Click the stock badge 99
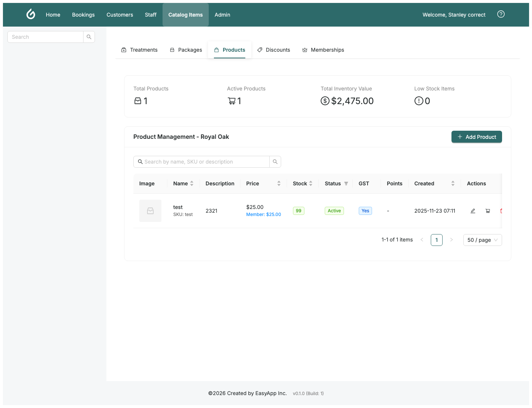This screenshot has height=408, width=532. pos(299,211)
